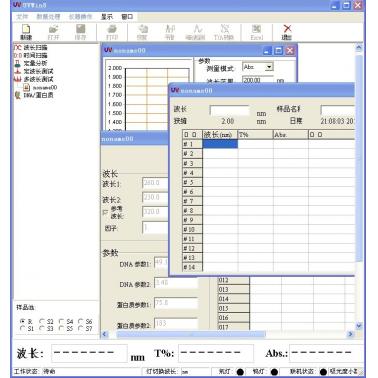Click the T/A 转换 toolbar icon
This screenshot has width=378, height=378.
pos(224,32)
